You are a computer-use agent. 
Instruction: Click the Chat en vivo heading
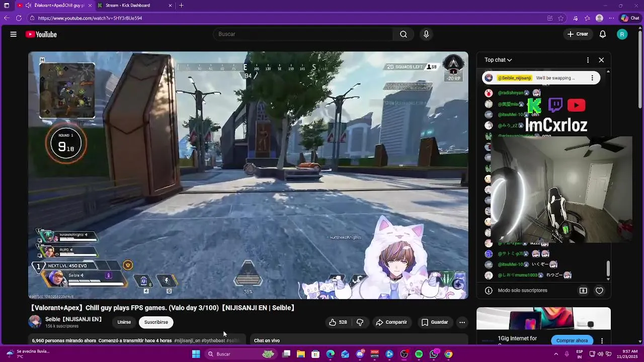[x=267, y=341]
